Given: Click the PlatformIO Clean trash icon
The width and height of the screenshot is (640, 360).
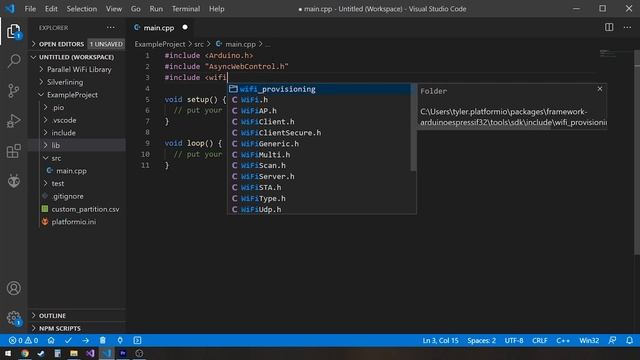Looking at the screenshot, I should 102,340.
